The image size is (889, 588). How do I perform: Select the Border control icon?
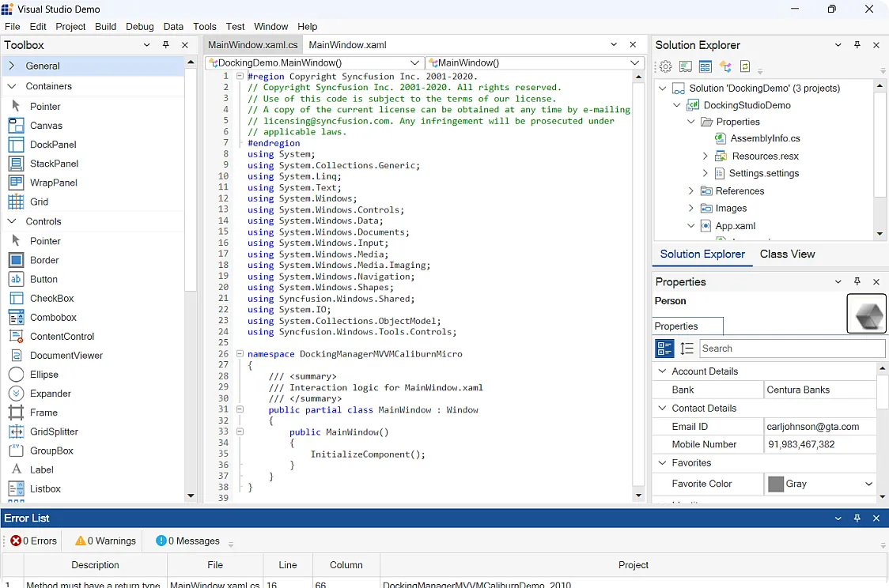[x=16, y=260]
